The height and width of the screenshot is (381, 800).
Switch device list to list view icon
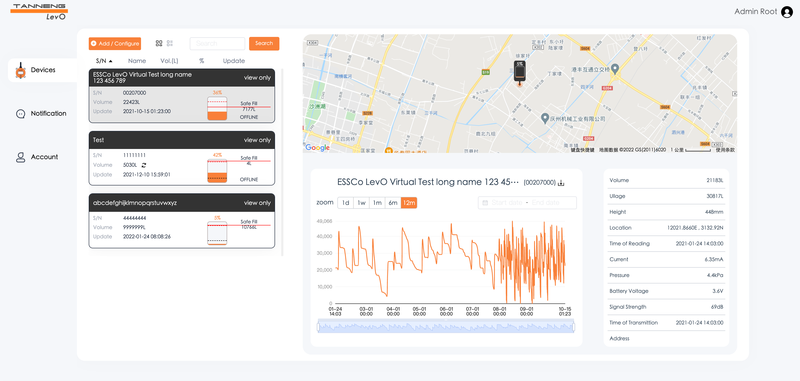170,43
